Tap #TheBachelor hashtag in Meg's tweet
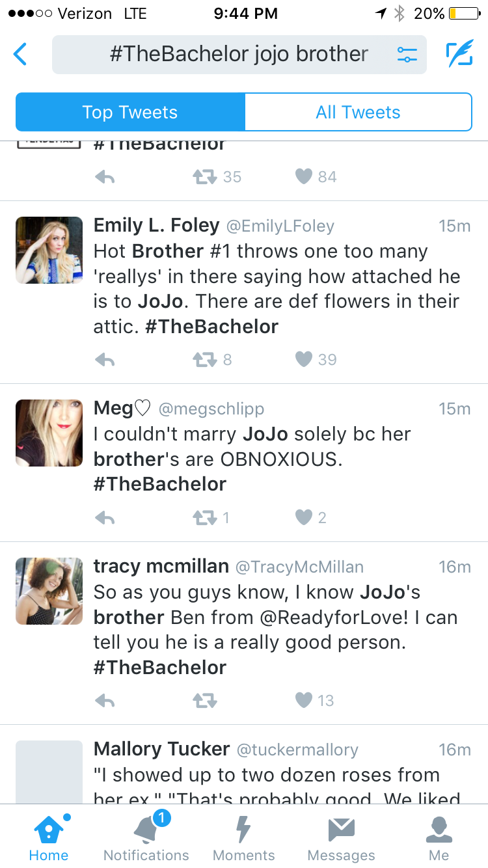This screenshot has width=488, height=868. pos(160,484)
